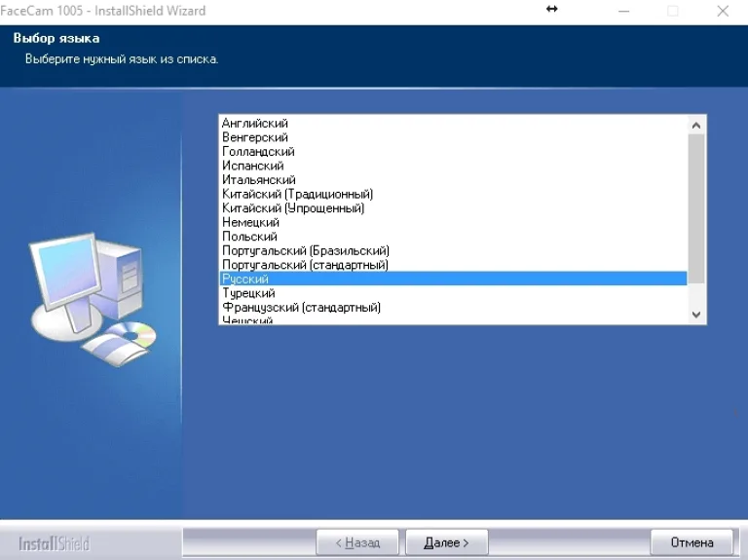Pick Испанский as the language
This screenshot has width=748, height=560.
[x=453, y=166]
